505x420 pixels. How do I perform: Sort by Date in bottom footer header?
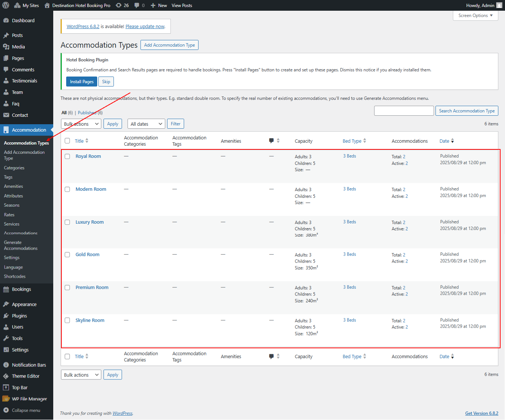click(447, 356)
